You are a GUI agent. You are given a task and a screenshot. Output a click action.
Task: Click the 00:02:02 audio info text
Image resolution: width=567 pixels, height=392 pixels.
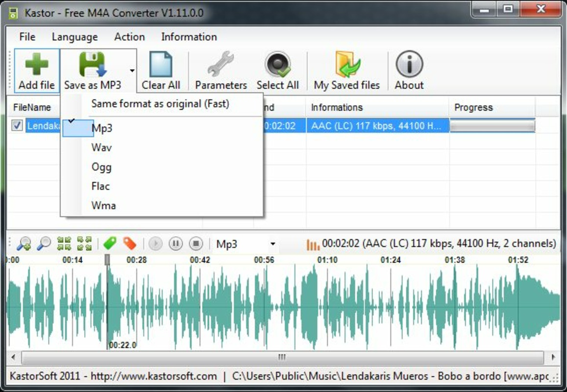[439, 244]
